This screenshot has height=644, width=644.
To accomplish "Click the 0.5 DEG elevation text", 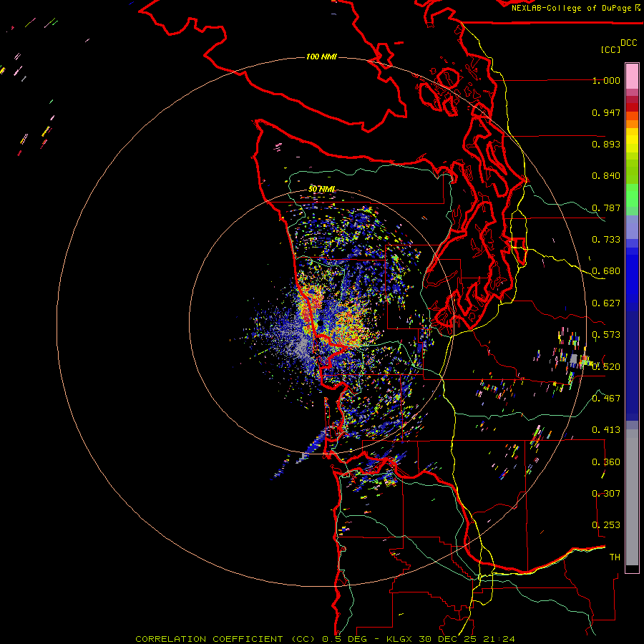I will (345, 639).
